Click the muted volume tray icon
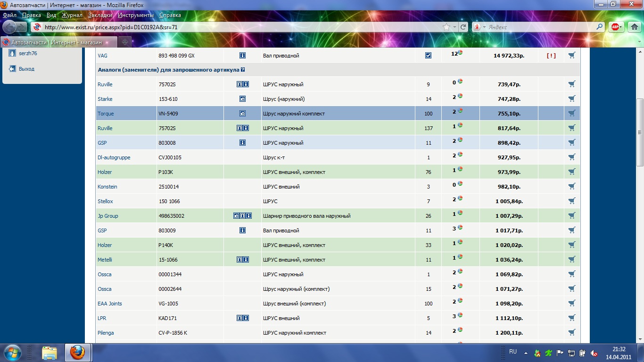 [594, 353]
